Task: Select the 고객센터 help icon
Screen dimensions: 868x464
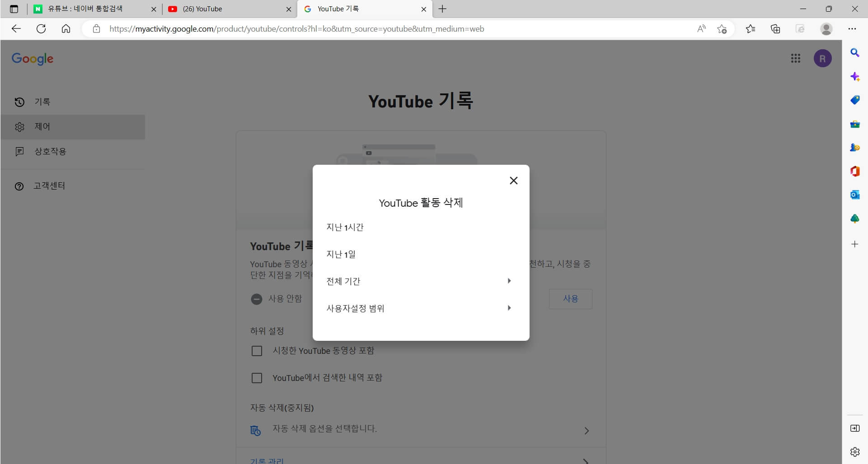Action: point(49,186)
